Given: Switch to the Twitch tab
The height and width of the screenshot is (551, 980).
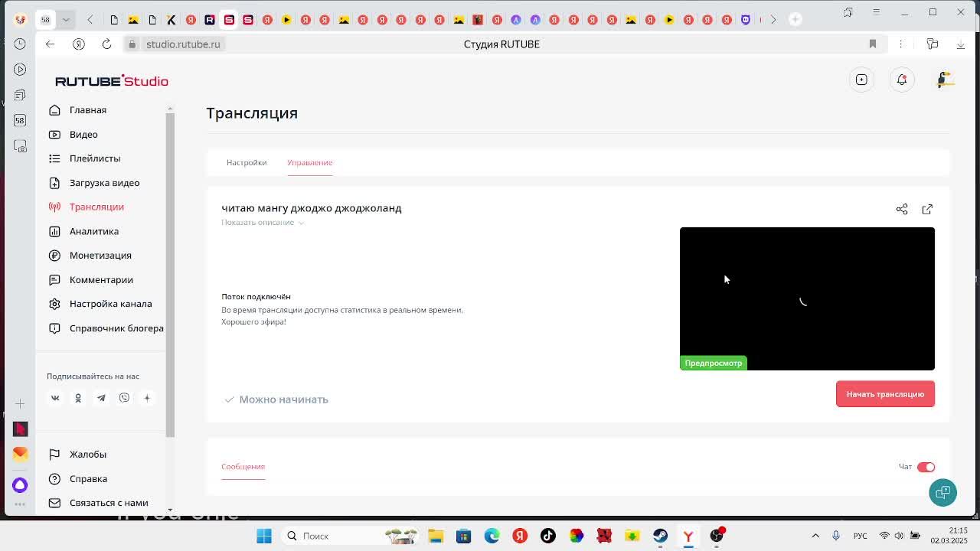Looking at the screenshot, I should pyautogui.click(x=746, y=19).
